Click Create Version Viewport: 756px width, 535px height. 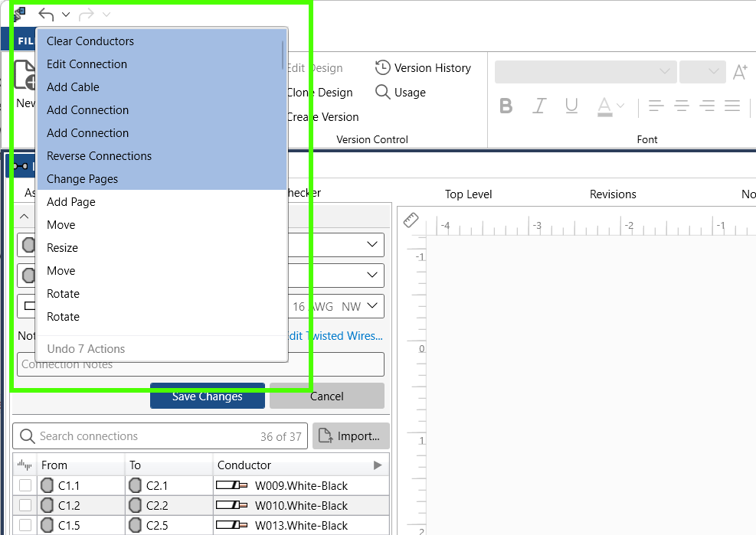click(322, 117)
